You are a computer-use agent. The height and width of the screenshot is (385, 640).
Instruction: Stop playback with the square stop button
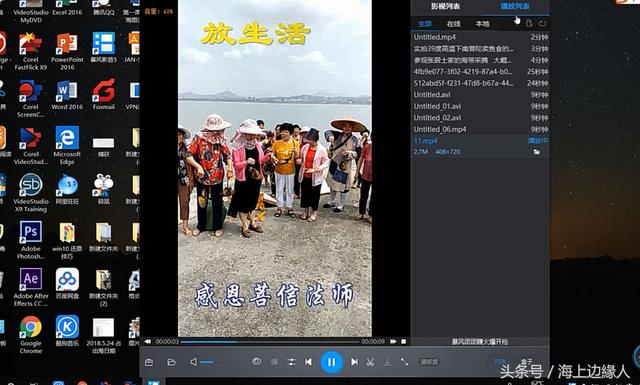click(403, 341)
